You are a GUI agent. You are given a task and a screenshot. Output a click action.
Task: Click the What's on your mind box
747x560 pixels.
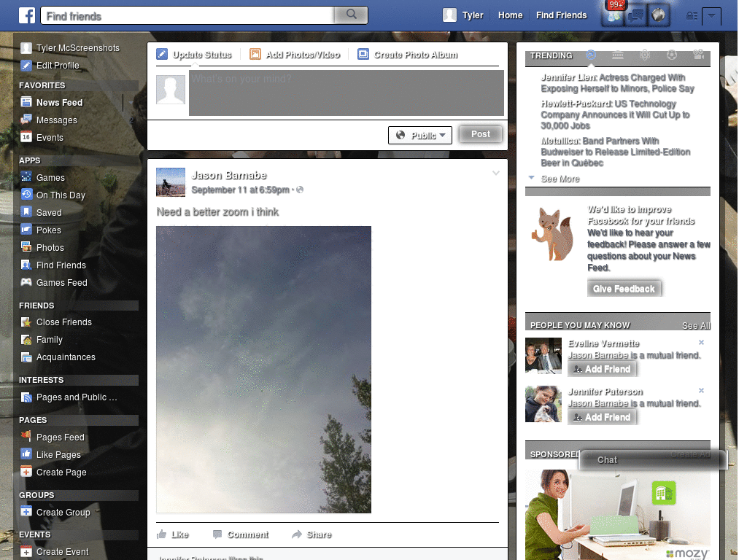(347, 93)
